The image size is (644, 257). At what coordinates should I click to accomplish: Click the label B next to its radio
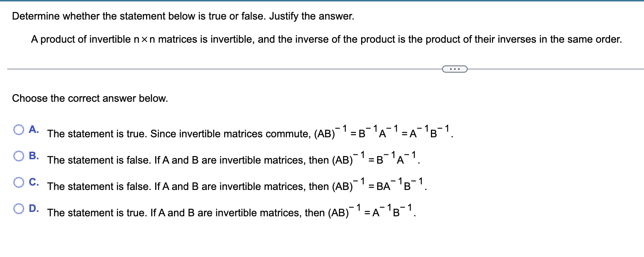pyautogui.click(x=34, y=155)
